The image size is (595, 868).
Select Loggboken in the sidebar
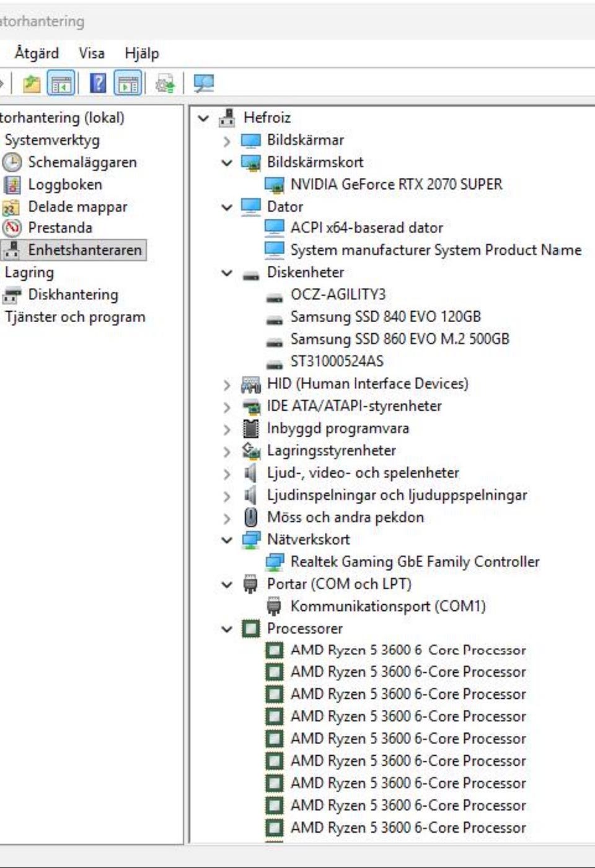[x=65, y=185]
